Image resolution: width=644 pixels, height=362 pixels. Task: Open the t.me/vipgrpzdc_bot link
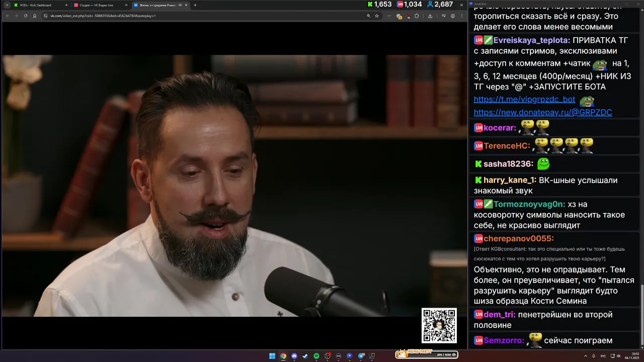pyautogui.click(x=524, y=100)
